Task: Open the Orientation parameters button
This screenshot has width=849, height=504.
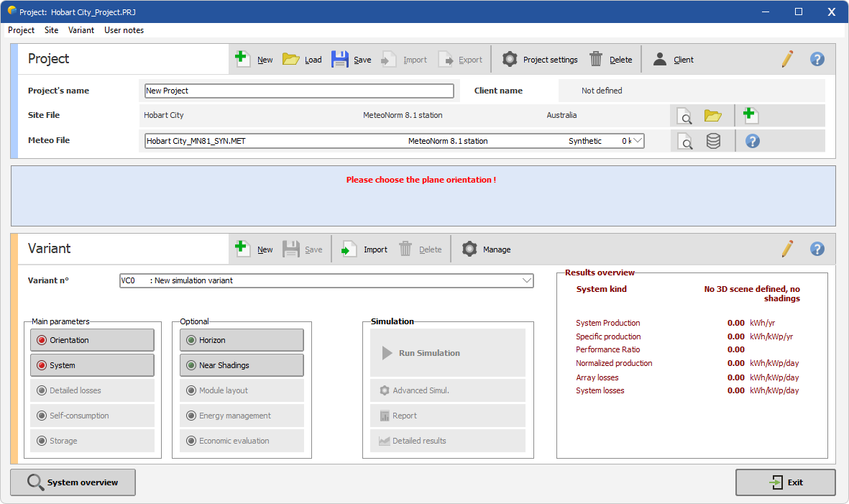Action: pyautogui.click(x=92, y=340)
